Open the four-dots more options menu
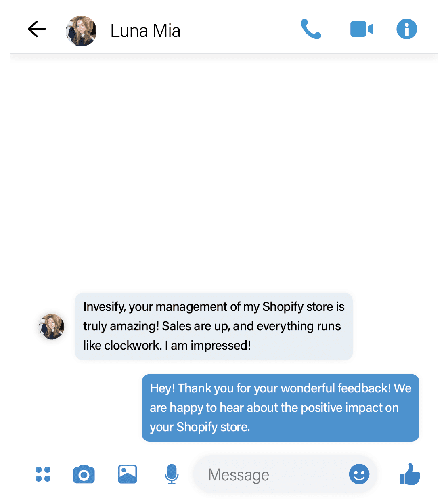448x503 pixels. (43, 474)
